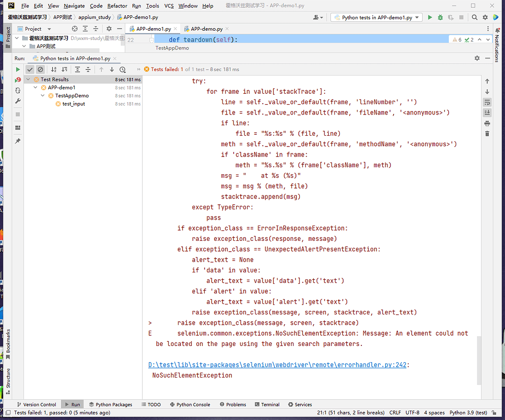
Task: Select opened file locate icon in Project panel
Action: click(75, 29)
